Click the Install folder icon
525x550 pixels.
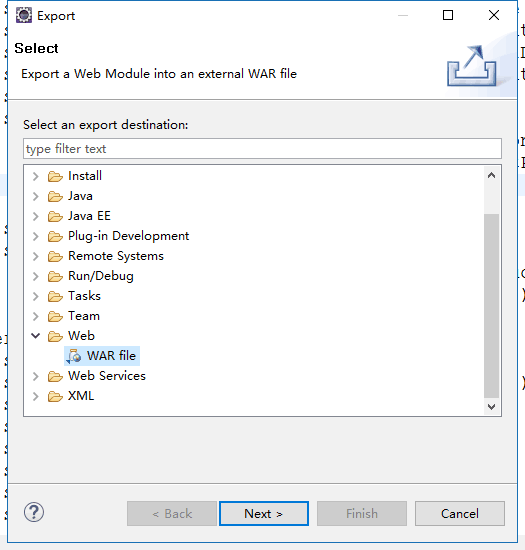click(55, 176)
